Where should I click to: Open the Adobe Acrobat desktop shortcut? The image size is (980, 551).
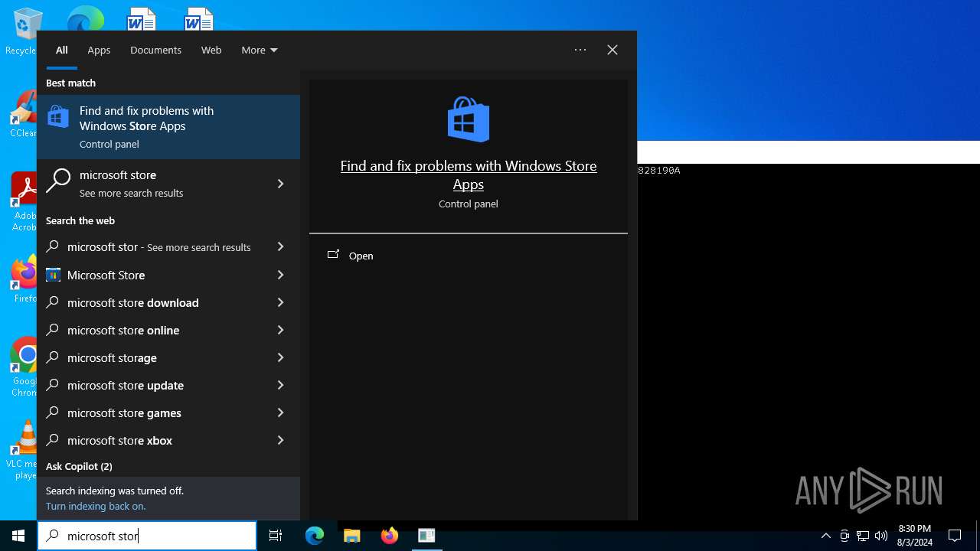coord(24,202)
